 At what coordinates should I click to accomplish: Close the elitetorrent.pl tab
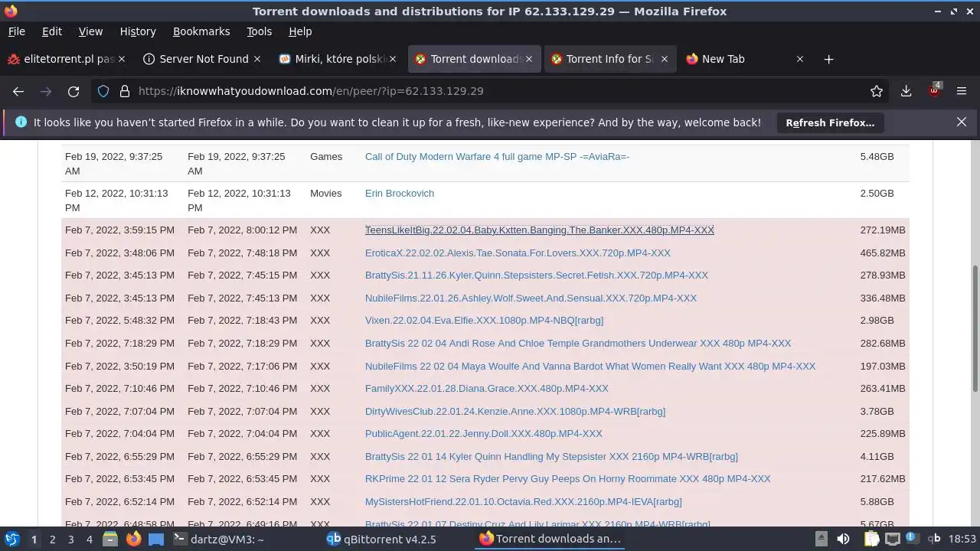122,59
